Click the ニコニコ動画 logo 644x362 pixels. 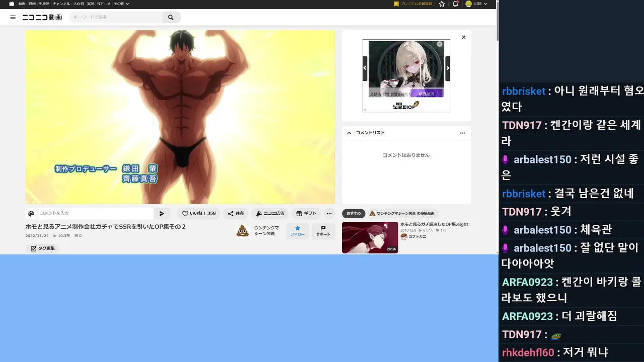(42, 17)
